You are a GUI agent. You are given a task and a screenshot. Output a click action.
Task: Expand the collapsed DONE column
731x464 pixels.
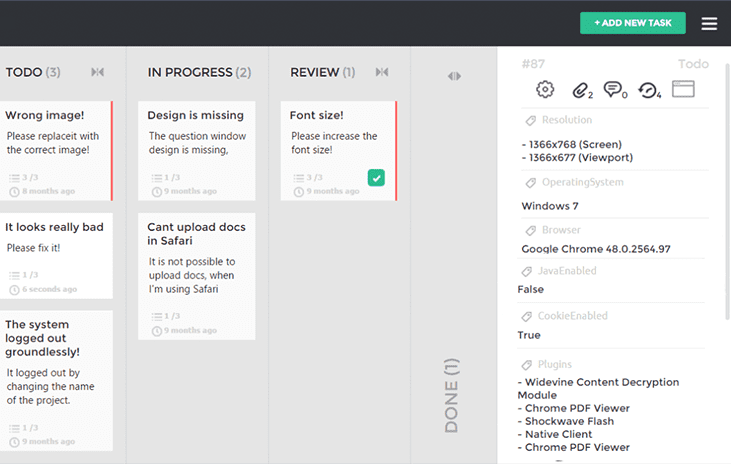point(454,76)
